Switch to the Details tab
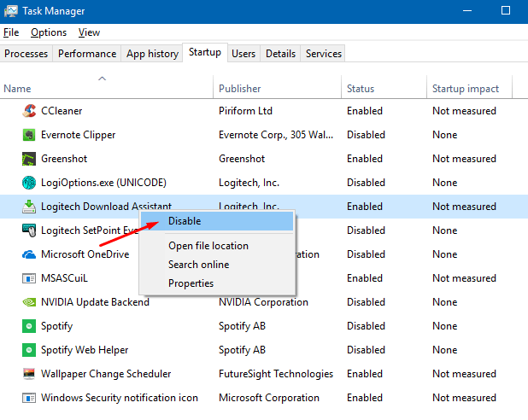 pos(280,54)
